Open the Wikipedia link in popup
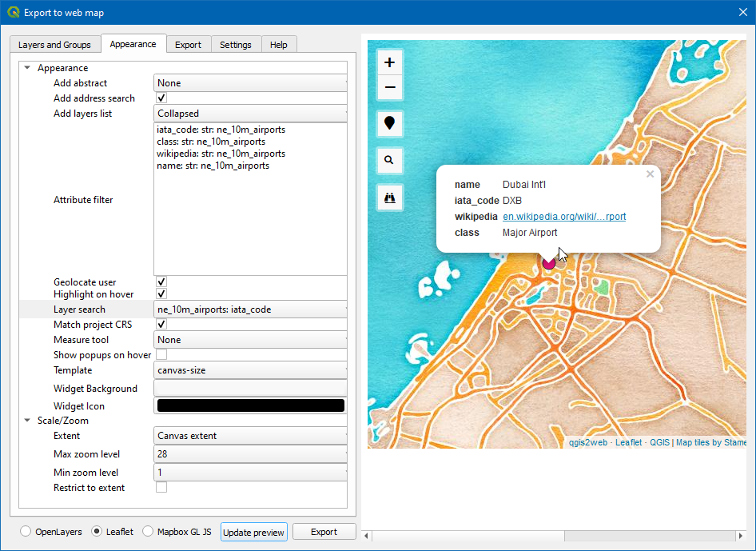Screen dimensions: 756x551 (564, 217)
